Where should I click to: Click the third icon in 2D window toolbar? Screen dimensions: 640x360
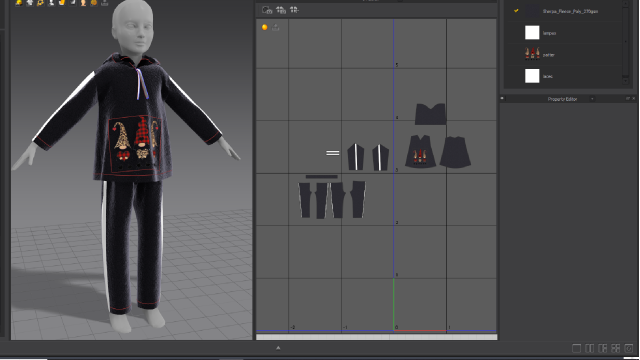[x=294, y=10]
